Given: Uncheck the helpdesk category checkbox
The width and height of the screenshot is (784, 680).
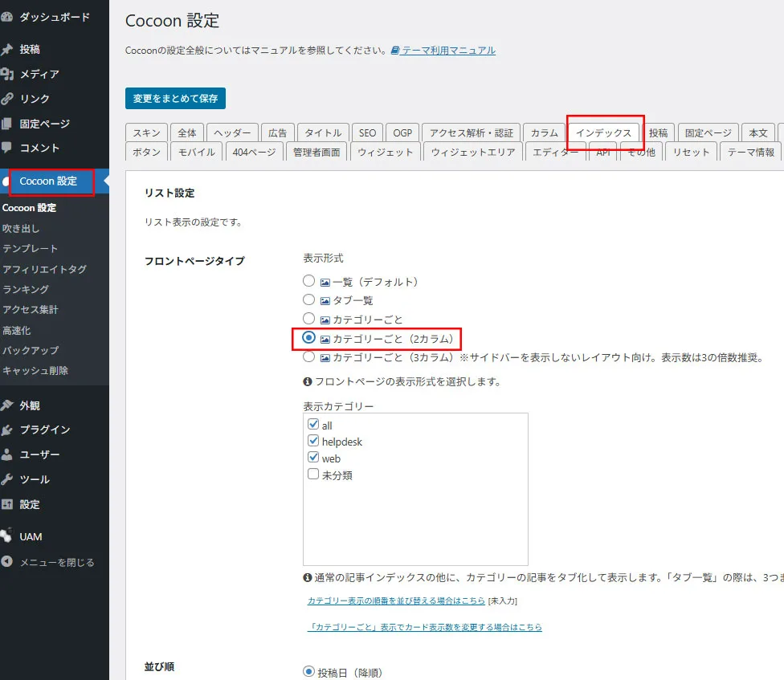Looking at the screenshot, I should pyautogui.click(x=313, y=442).
